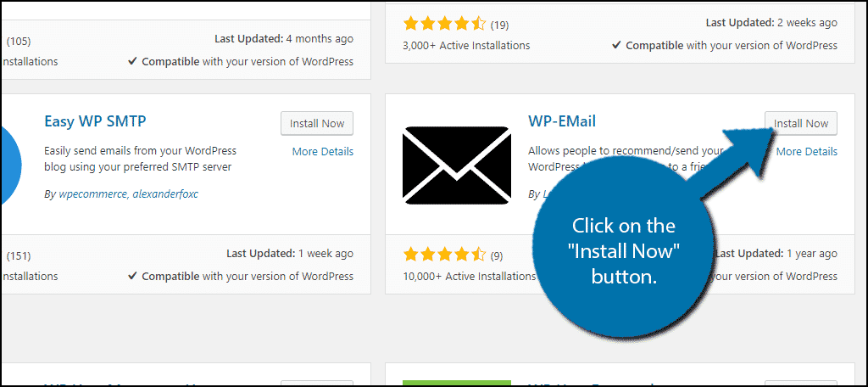Click the (151) ratings count
Image resolution: width=868 pixels, height=387 pixels.
pyautogui.click(x=19, y=256)
